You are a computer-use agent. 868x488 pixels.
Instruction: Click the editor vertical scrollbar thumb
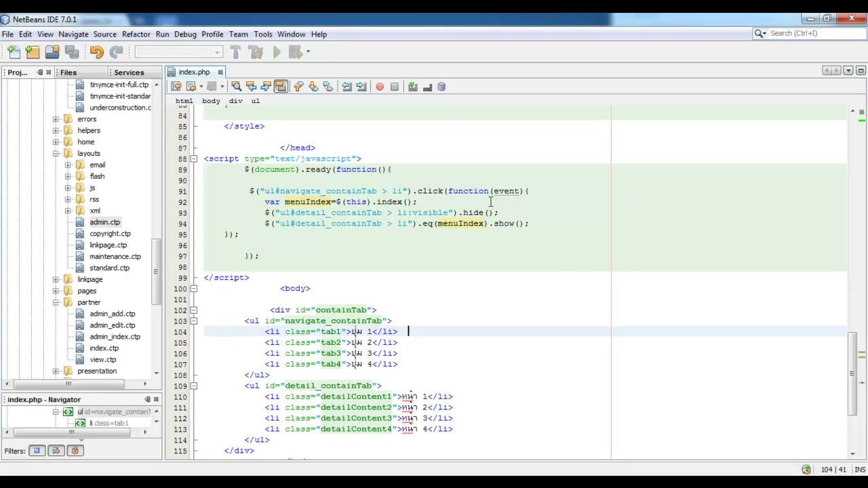pos(852,373)
